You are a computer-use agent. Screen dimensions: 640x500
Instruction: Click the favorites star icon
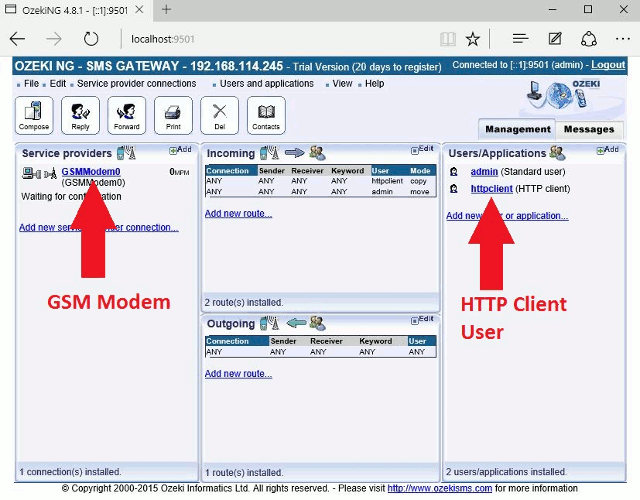[x=473, y=39]
